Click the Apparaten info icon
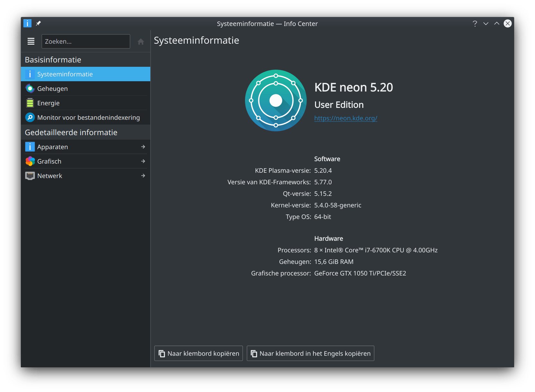This screenshot has width=535, height=392. (30, 147)
